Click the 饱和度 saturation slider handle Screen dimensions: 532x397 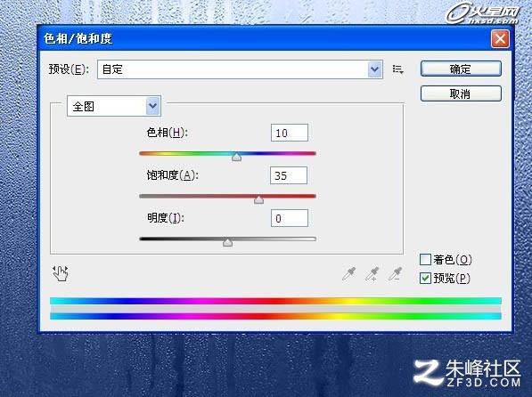point(259,199)
